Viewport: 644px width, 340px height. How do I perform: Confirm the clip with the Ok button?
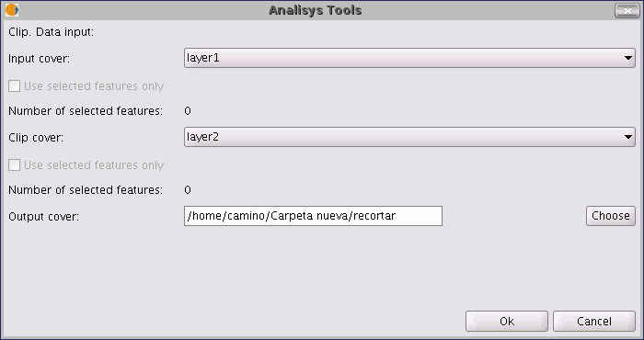507,321
